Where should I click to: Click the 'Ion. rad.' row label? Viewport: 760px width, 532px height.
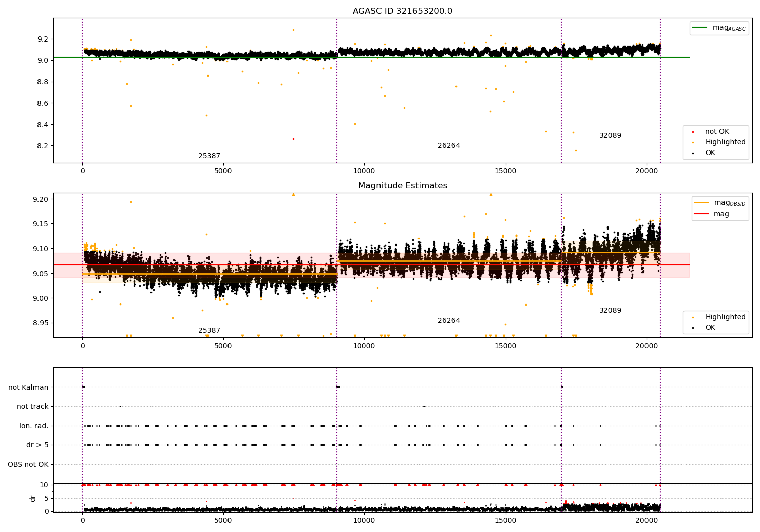[x=34, y=426]
